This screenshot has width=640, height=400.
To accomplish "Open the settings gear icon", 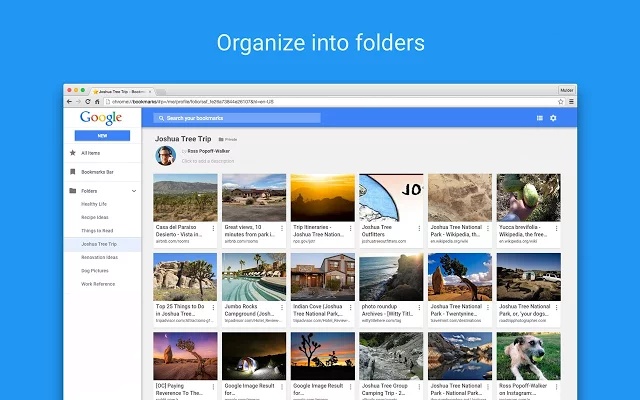I will click(x=553, y=118).
